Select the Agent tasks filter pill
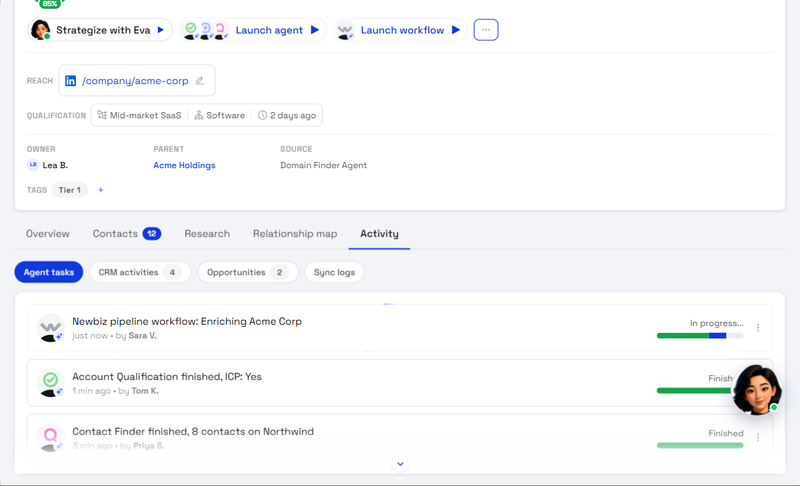The image size is (800, 486). click(48, 272)
